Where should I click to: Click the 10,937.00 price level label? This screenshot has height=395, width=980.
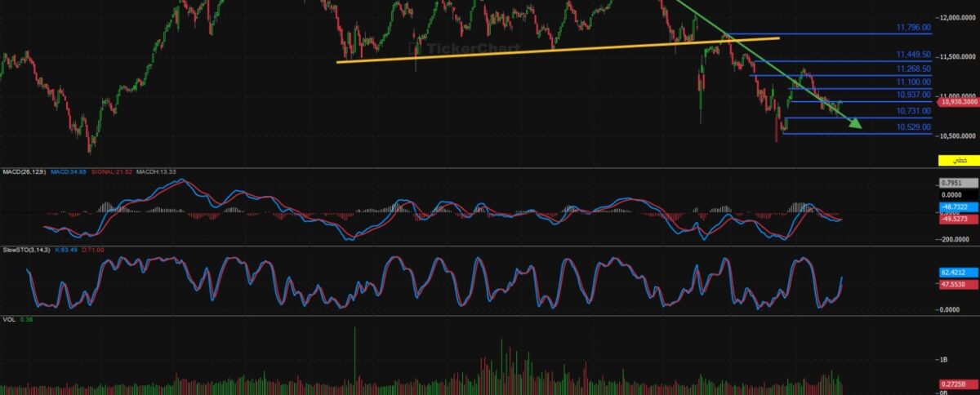(913, 95)
